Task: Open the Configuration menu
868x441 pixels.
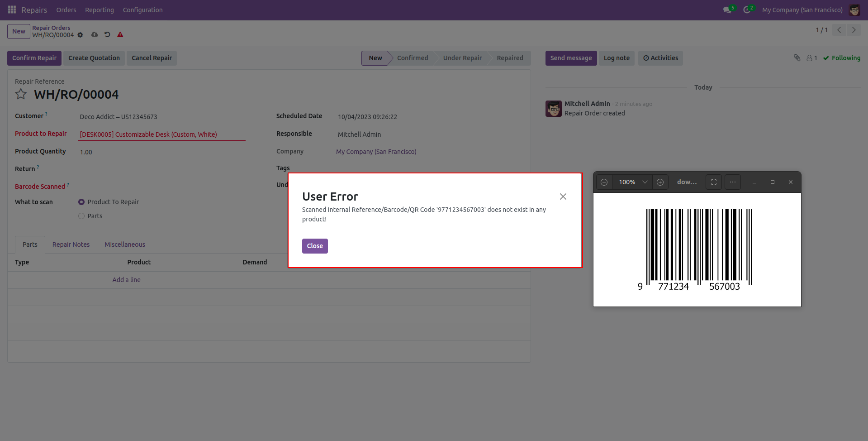Action: click(x=142, y=10)
